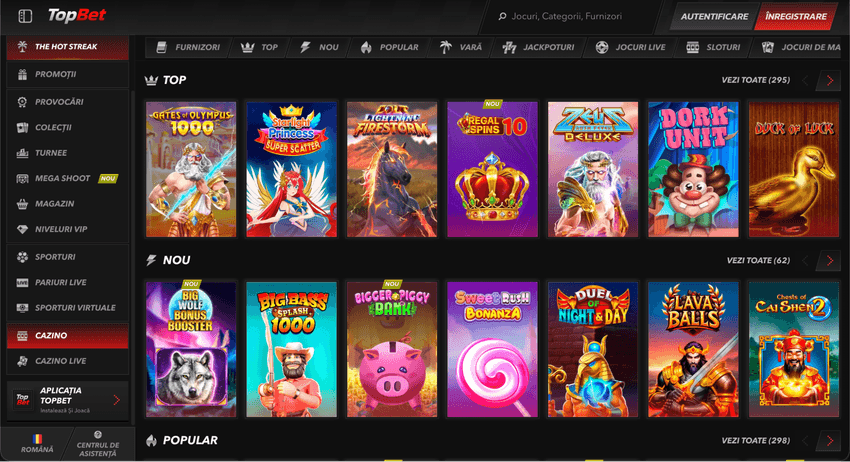This screenshot has width=850, height=462.
Task: Click the Provocări badge icon
Action: coord(22,102)
